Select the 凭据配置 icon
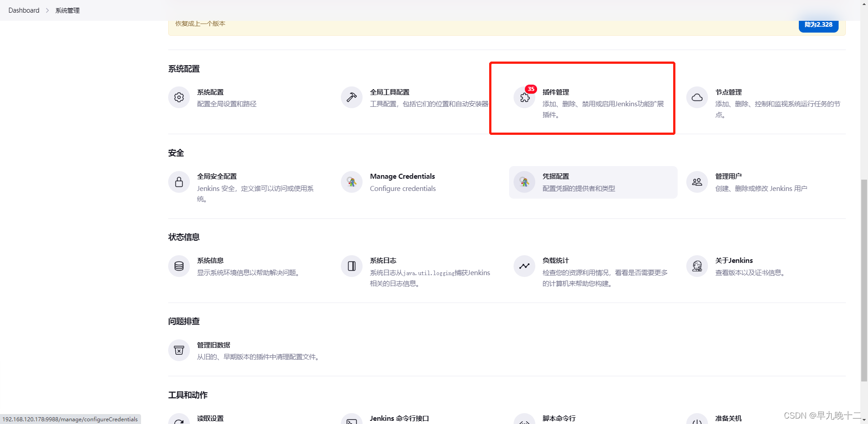The image size is (868, 424). (524, 182)
